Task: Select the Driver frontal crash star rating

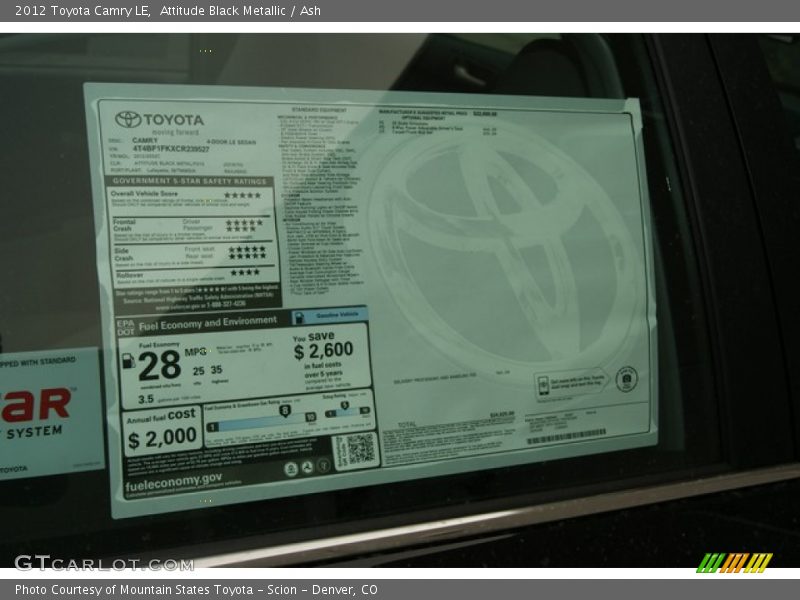Action: (245, 221)
